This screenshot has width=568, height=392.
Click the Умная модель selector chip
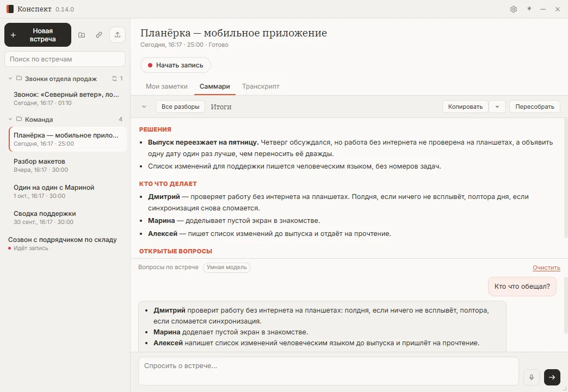[227, 267]
